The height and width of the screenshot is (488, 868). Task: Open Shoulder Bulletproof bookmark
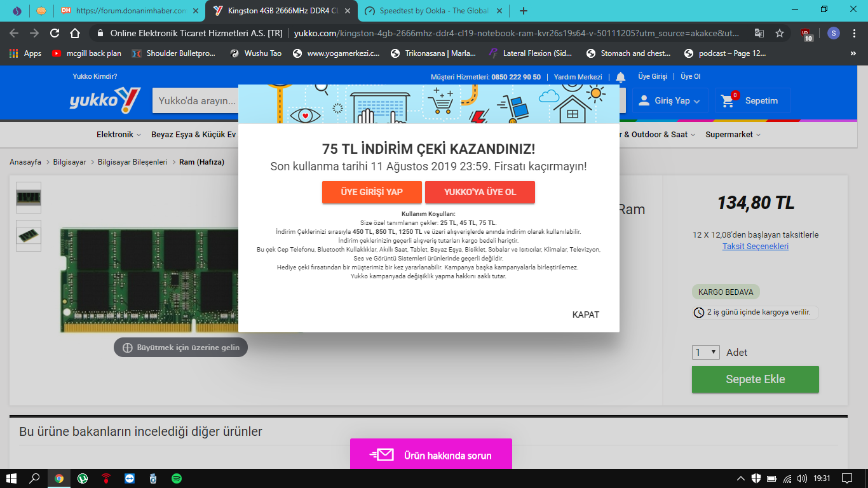click(x=174, y=53)
